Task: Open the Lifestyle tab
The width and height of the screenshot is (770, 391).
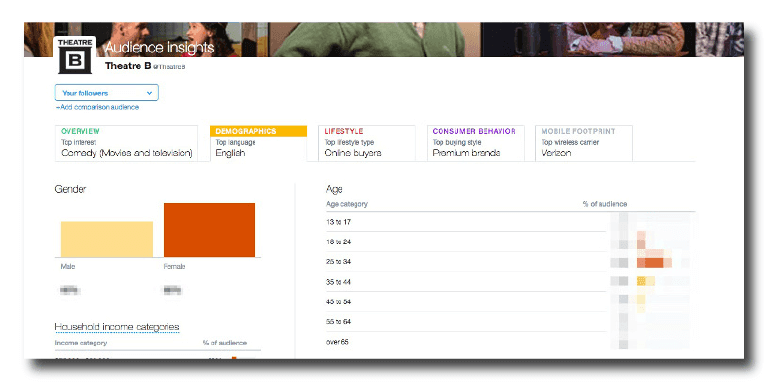Action: (x=367, y=143)
